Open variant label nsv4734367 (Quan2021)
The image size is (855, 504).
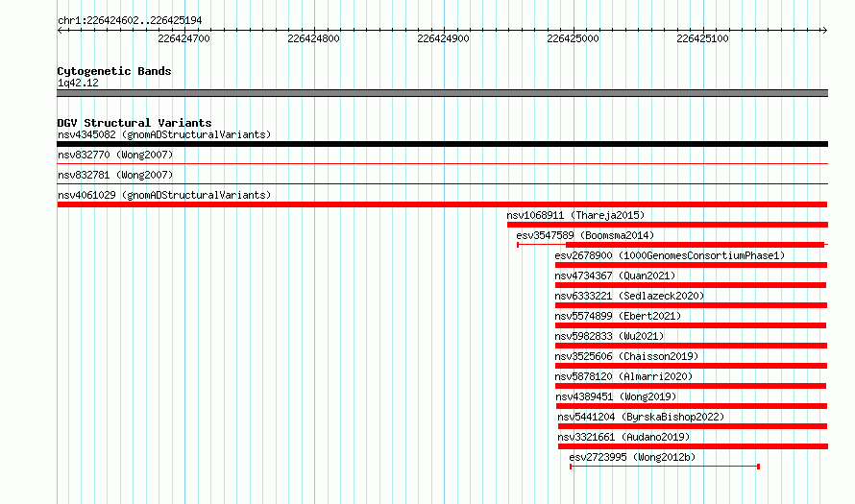[x=615, y=276]
